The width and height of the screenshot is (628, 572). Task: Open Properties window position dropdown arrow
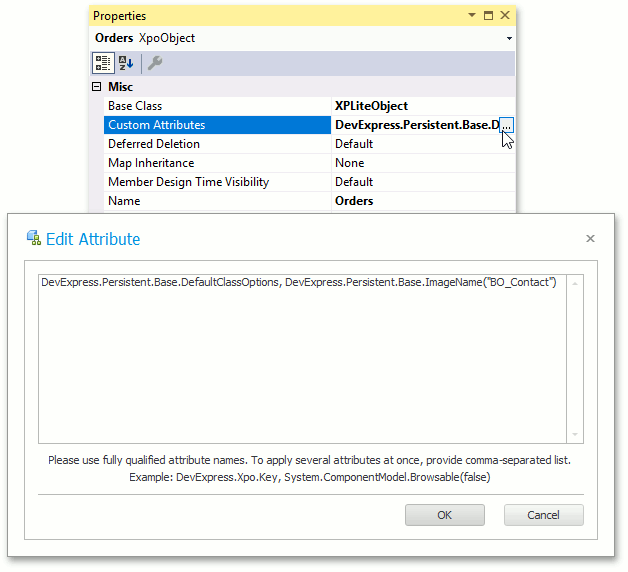[x=472, y=15]
